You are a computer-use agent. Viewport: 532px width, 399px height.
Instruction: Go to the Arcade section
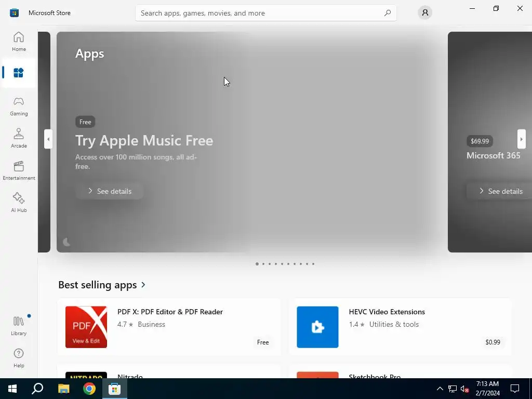[19, 138]
